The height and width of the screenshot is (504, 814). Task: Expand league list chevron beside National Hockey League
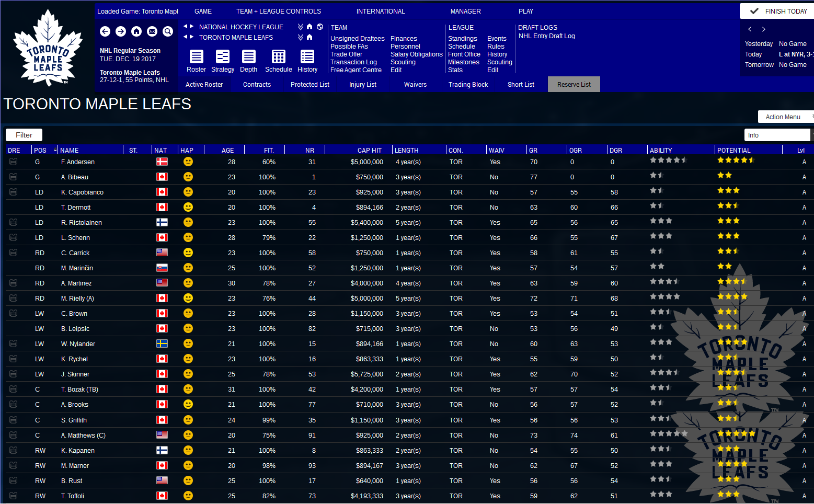click(x=301, y=27)
